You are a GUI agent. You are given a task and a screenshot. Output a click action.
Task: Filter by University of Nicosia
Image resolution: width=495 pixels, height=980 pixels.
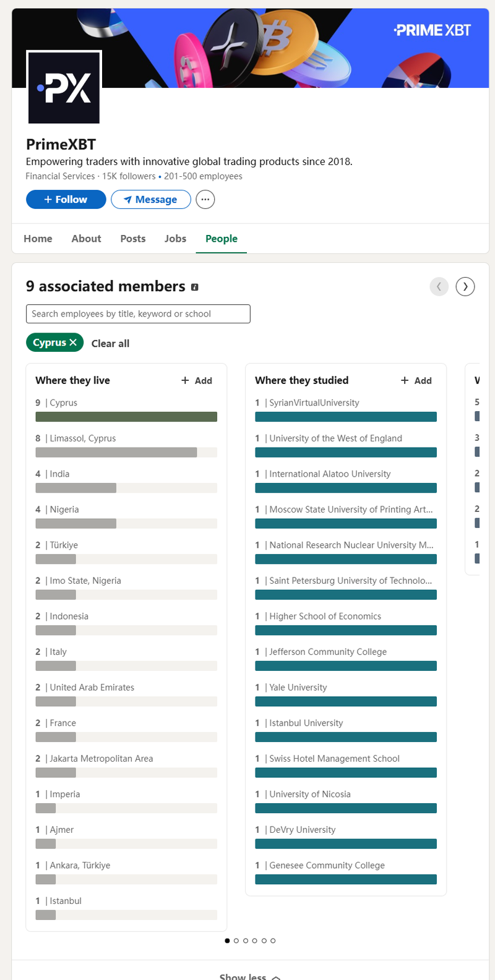pos(346,801)
